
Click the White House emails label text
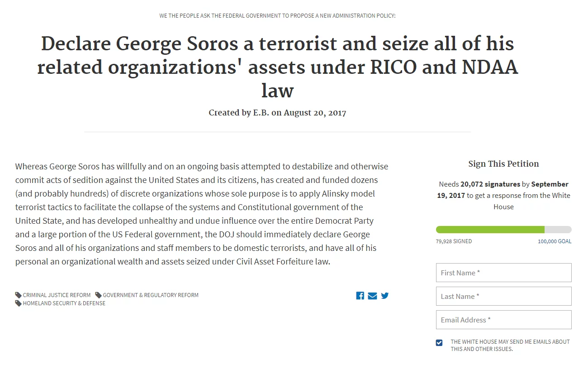pos(510,345)
